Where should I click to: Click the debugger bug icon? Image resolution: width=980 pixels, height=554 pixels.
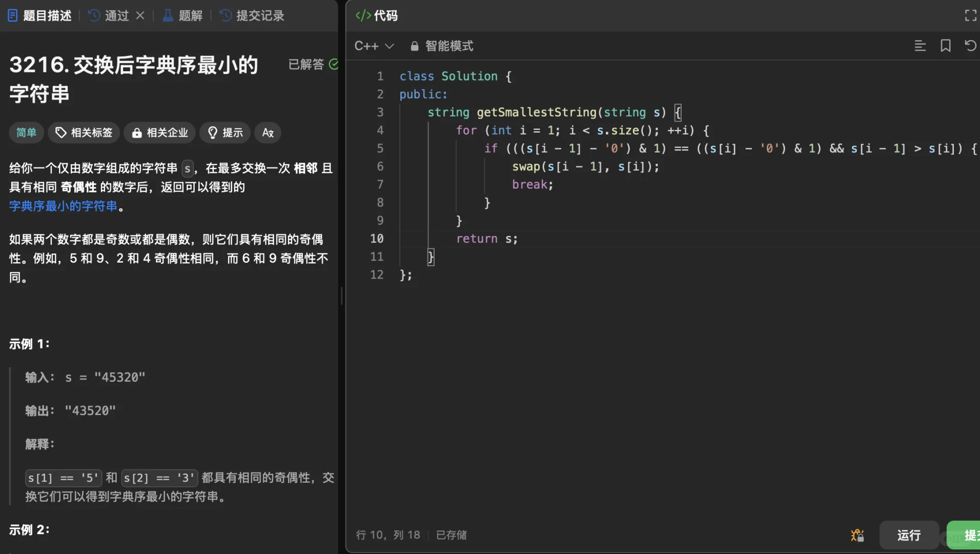857,535
